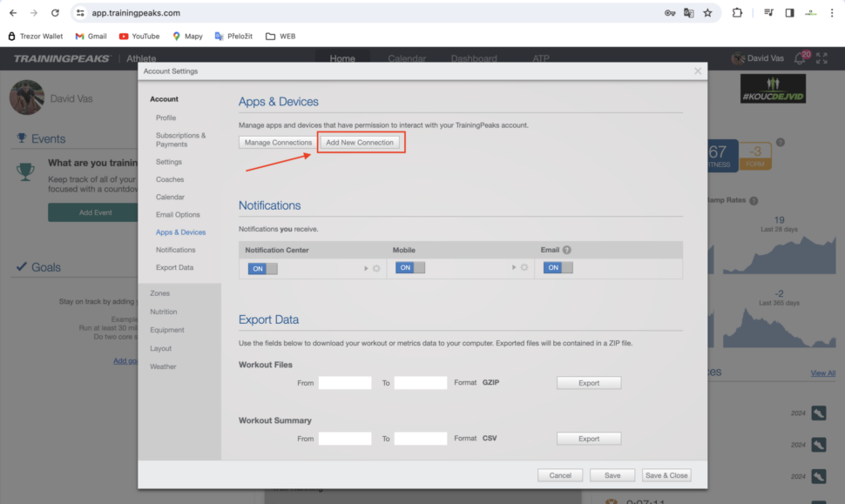The width and height of the screenshot is (845, 504).
Task: Click the password key icon in the address bar
Action: [669, 13]
